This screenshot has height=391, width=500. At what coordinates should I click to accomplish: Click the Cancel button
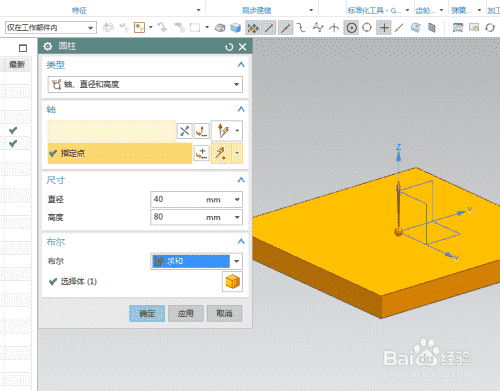[x=224, y=313]
